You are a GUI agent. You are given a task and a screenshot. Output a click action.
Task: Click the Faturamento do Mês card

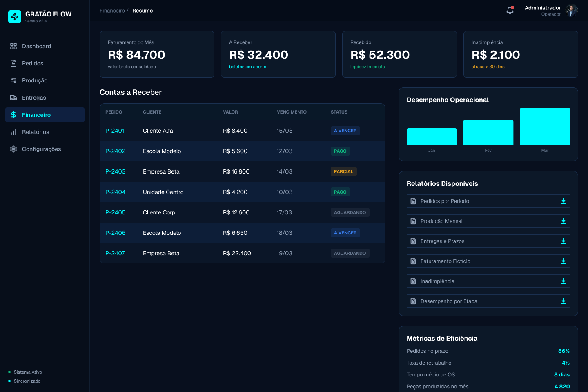click(157, 54)
